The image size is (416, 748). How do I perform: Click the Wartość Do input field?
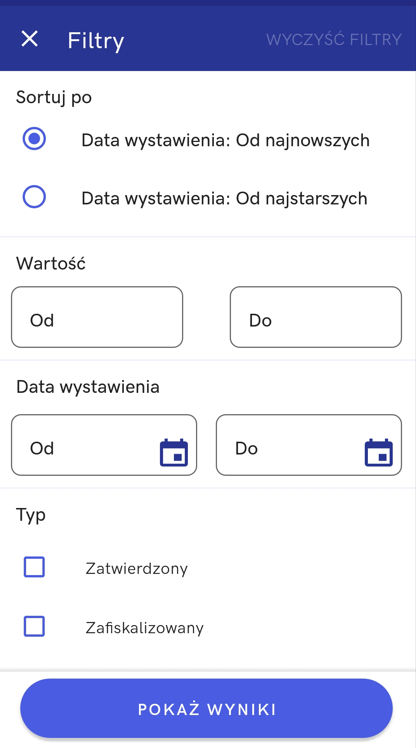[x=316, y=317]
